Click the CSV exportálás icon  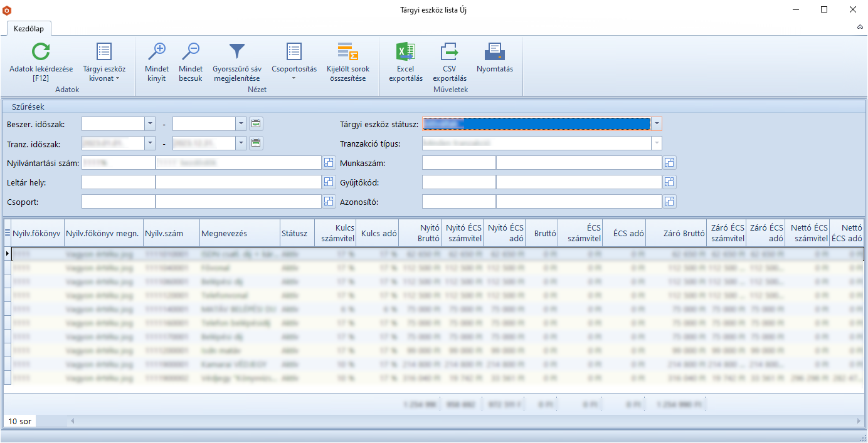tap(449, 52)
